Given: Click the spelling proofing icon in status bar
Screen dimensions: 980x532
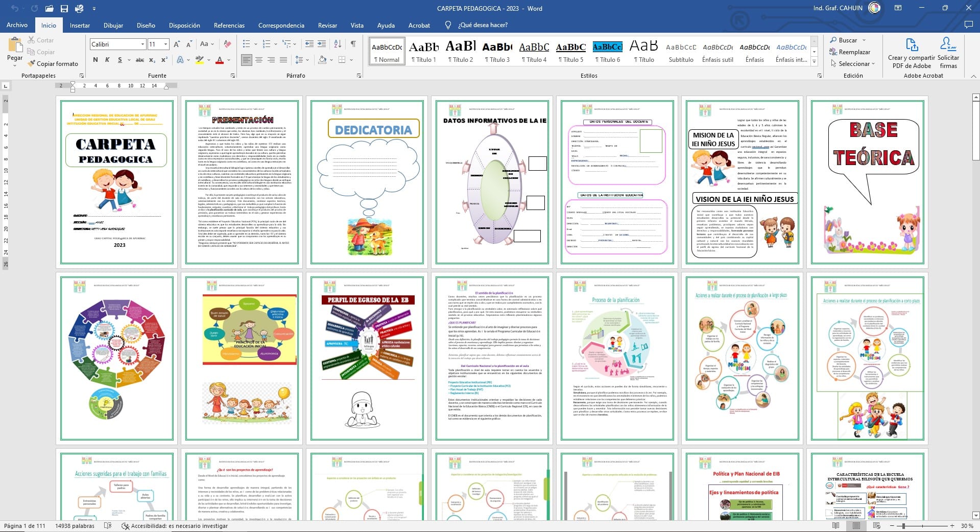Looking at the screenshot, I should pyautogui.click(x=108, y=526).
